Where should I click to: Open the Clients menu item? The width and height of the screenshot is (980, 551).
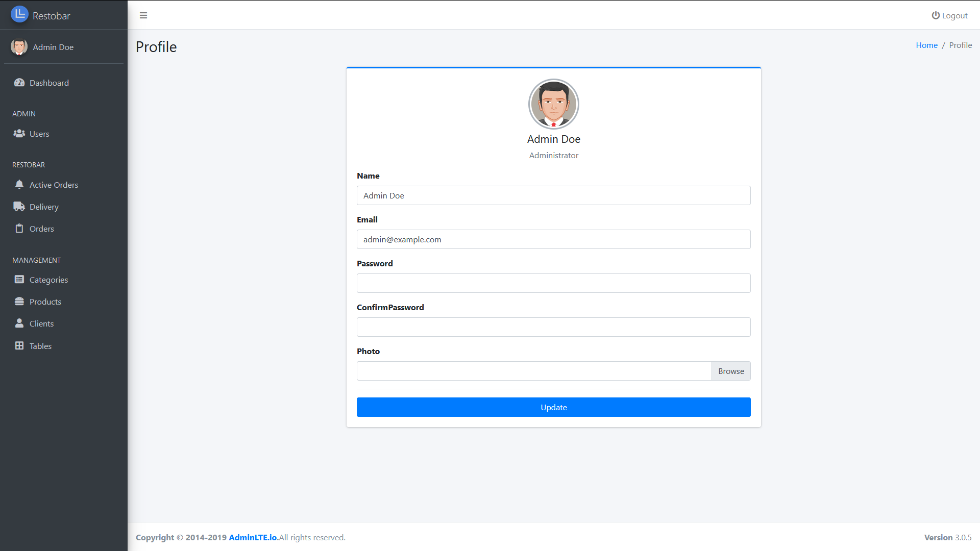pyautogui.click(x=41, y=323)
